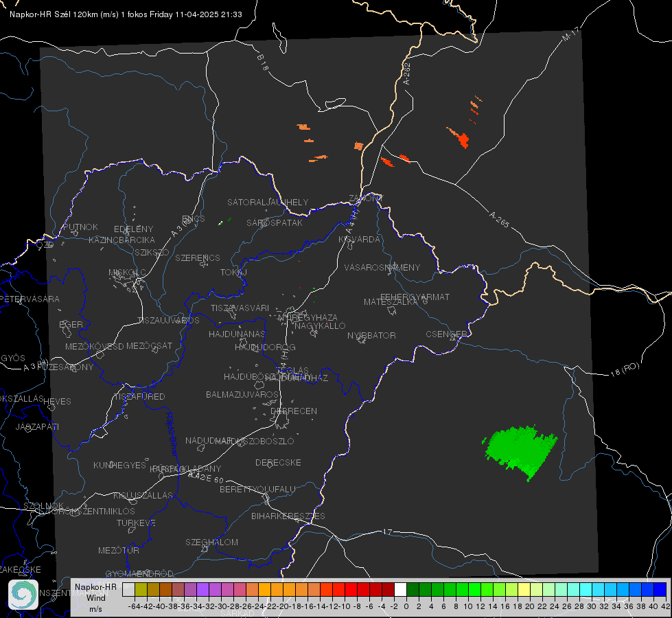Click the PUTNOK town label
Screen dimensions: 672x618
coord(80,227)
